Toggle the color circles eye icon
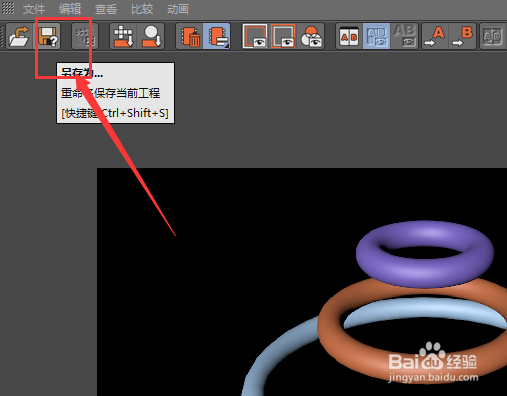Image resolution: width=507 pixels, height=396 pixels. [311, 36]
